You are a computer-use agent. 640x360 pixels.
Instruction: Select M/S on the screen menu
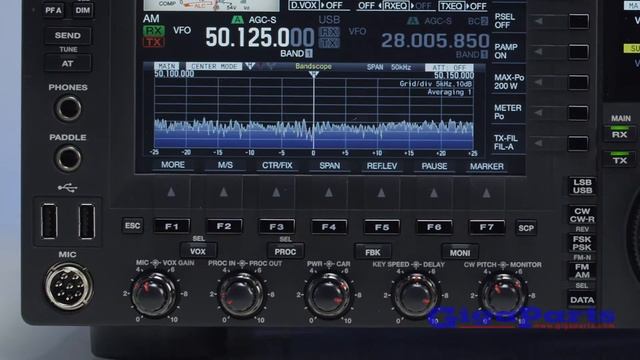pos(225,165)
